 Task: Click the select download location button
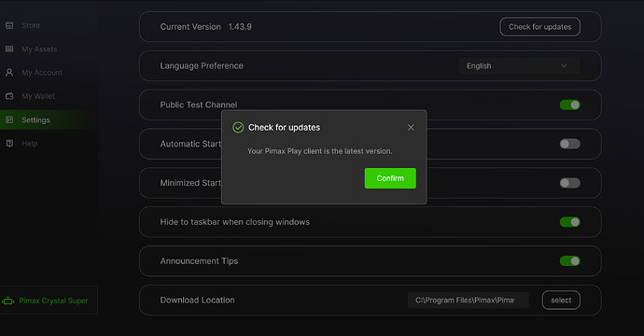[x=561, y=300]
